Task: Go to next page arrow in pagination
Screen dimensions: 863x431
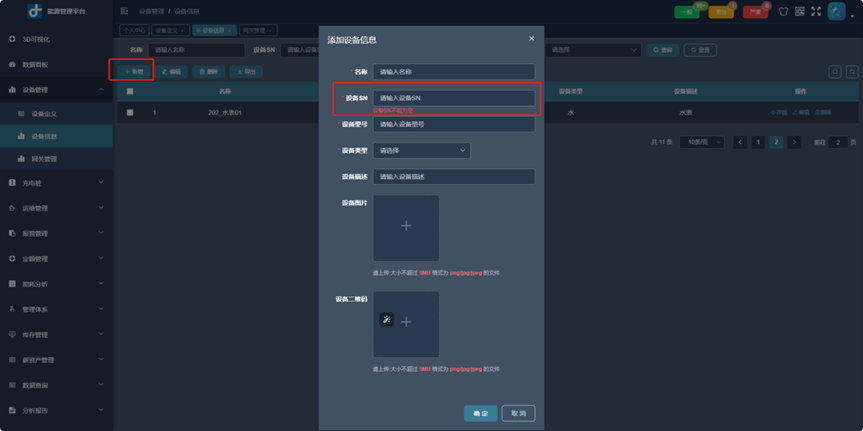Action: tap(794, 142)
